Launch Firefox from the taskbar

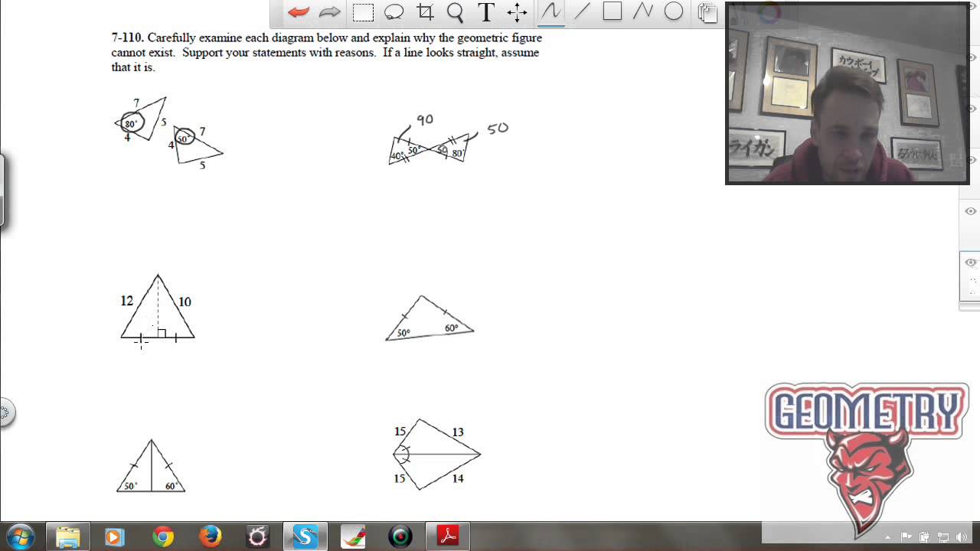click(x=210, y=537)
